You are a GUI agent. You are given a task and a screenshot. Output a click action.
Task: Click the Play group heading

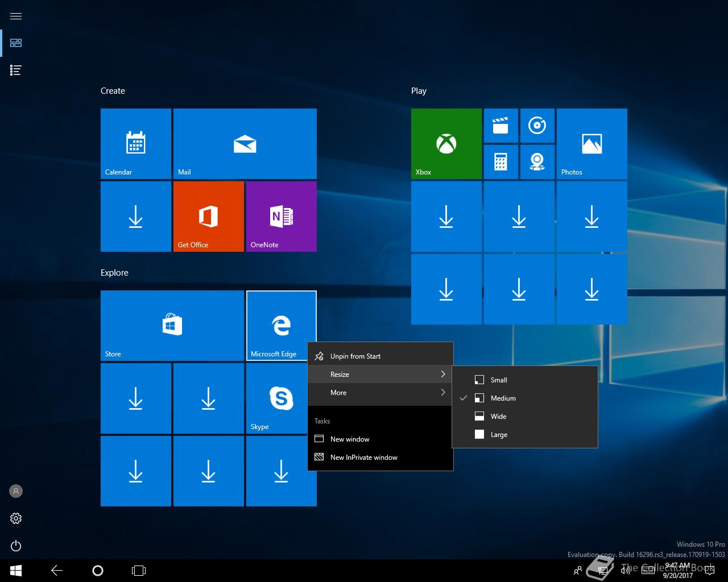pos(419,91)
